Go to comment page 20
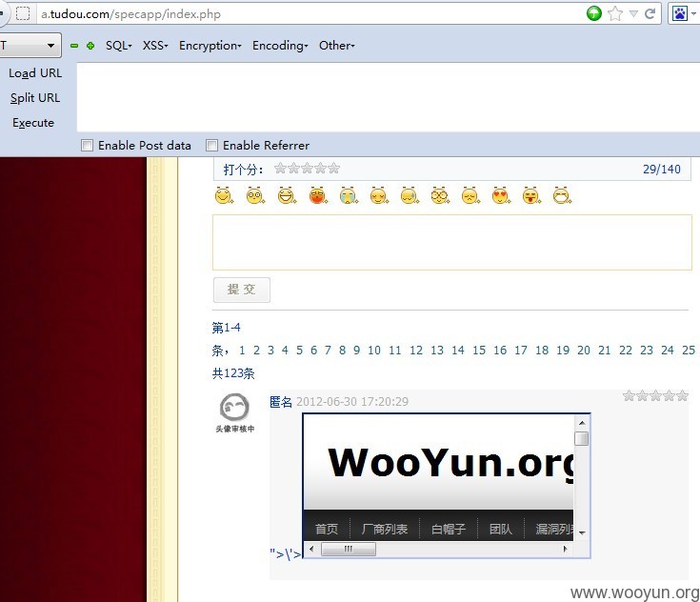The height and width of the screenshot is (602, 700). point(584,351)
